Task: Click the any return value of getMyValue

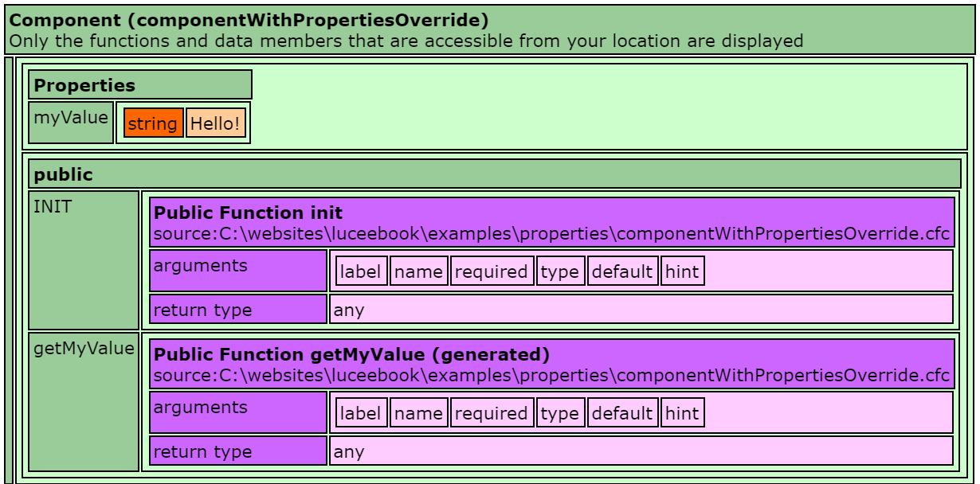Action: [349, 451]
